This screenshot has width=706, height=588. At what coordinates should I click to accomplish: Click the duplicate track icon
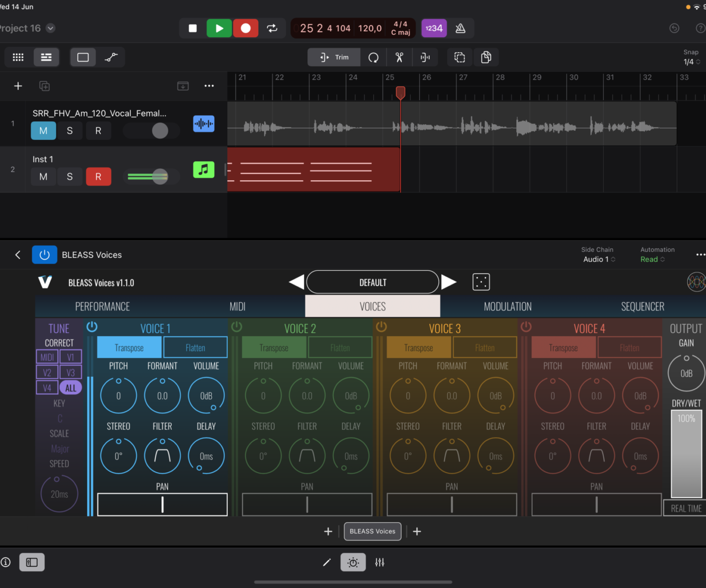coord(44,86)
